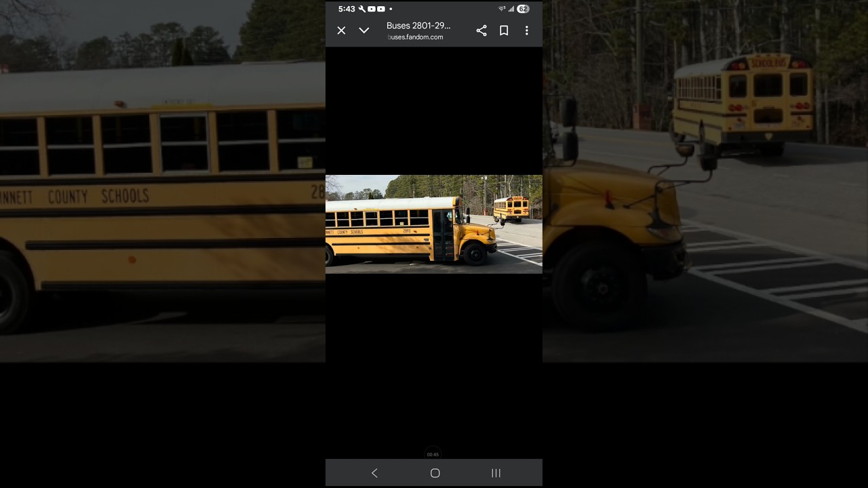Tap the buses.fandom.com URL

click(x=415, y=37)
